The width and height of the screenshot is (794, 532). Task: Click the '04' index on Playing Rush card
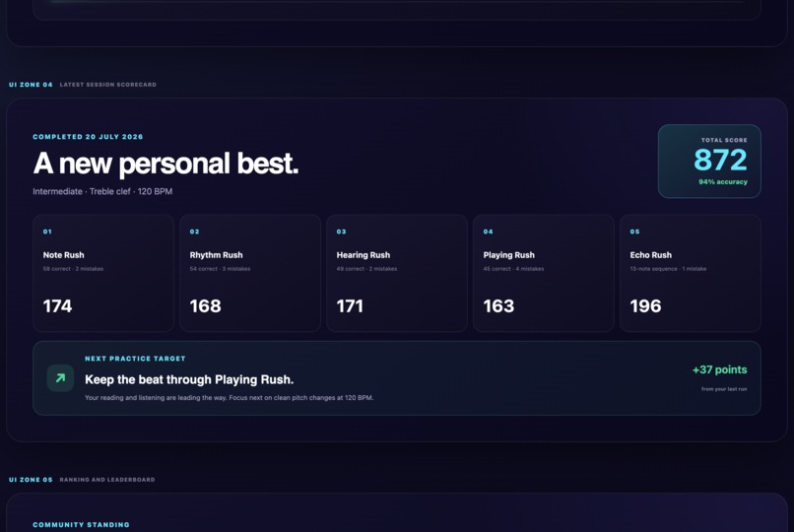tap(489, 232)
